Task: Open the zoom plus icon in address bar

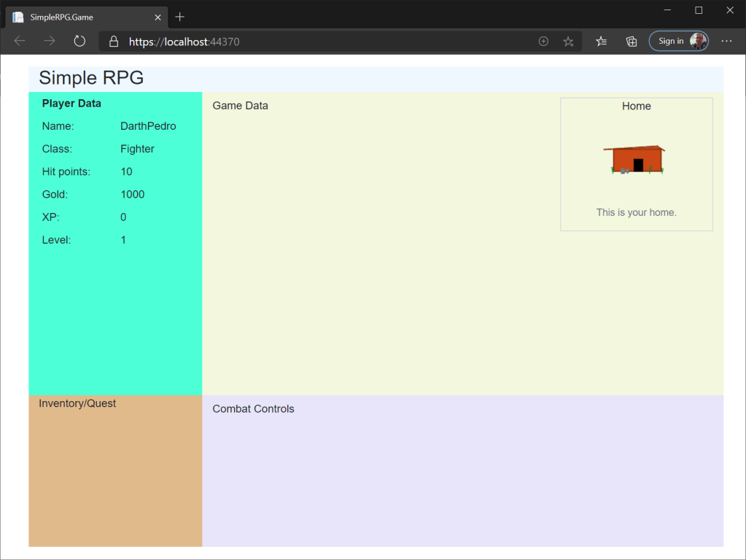Action: coord(543,42)
